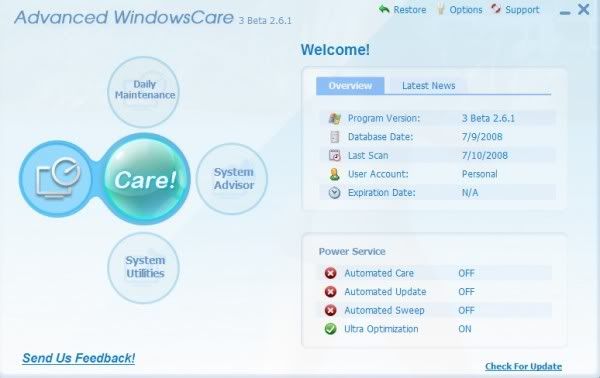Open Daily Maintenance circle
The image size is (600, 378).
[144, 92]
